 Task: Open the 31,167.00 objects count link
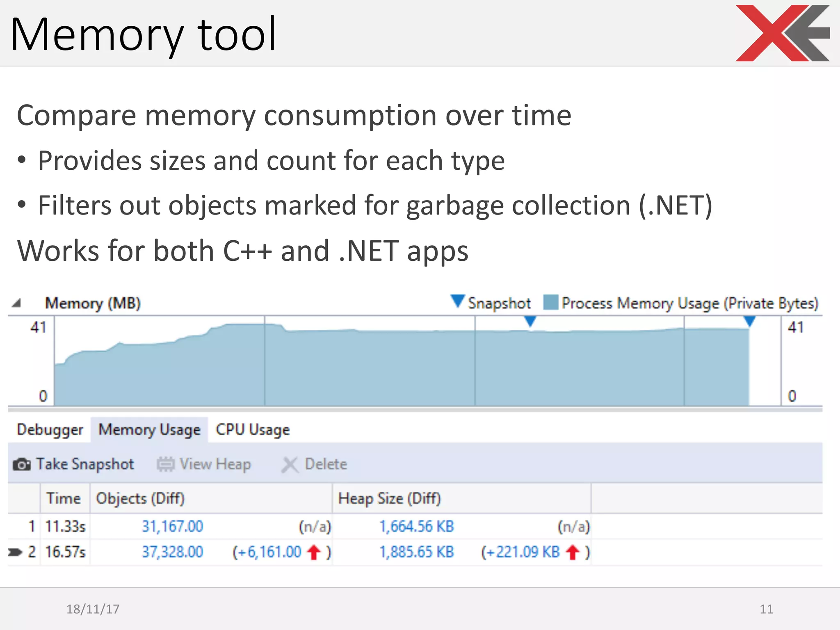[173, 526]
